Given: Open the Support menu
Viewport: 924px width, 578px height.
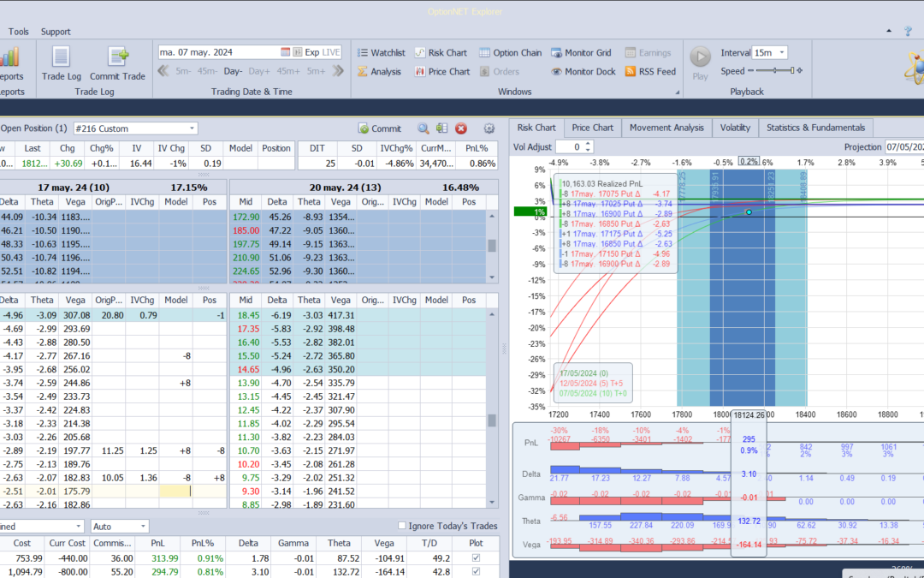Looking at the screenshot, I should point(56,32).
